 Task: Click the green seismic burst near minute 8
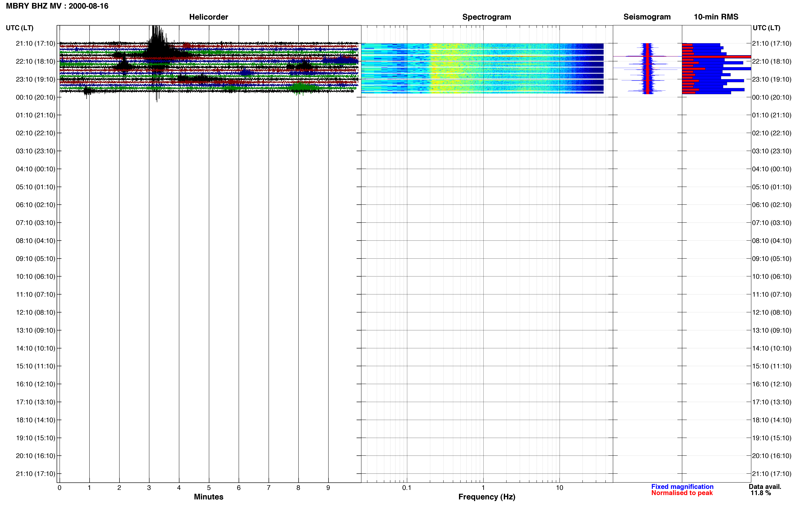click(x=303, y=88)
